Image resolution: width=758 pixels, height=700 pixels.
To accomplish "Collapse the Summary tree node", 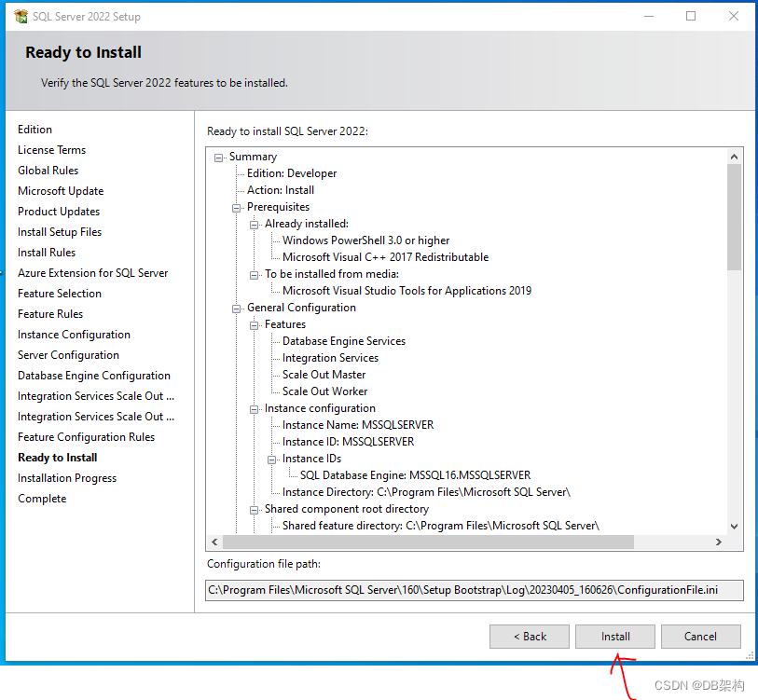I will coord(216,156).
